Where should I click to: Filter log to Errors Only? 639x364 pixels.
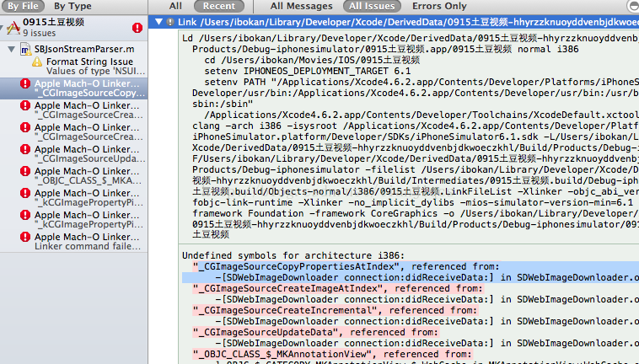[439, 6]
